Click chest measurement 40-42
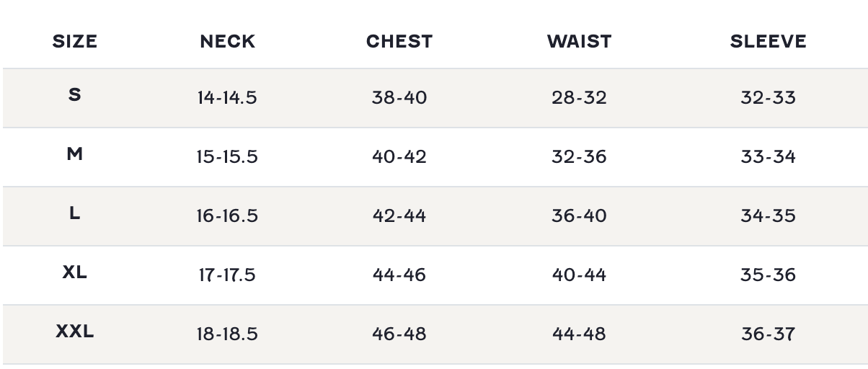Screen dimensions: 868x369 [x=399, y=156]
